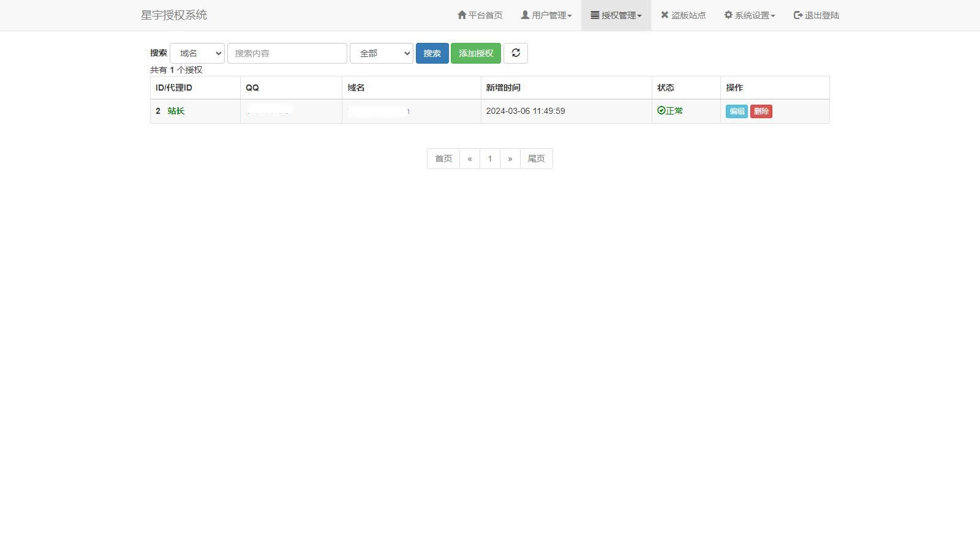
Task: Click the green check status icon
Action: tap(661, 111)
